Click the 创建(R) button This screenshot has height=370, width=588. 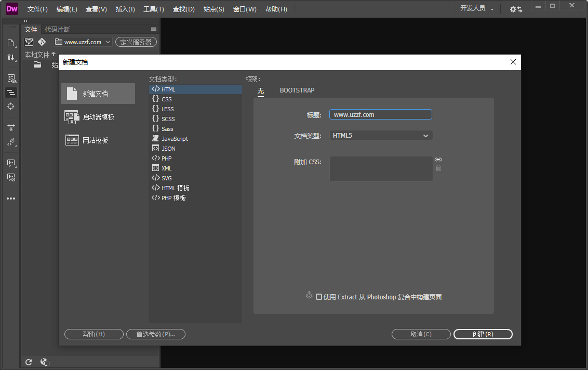(483, 334)
